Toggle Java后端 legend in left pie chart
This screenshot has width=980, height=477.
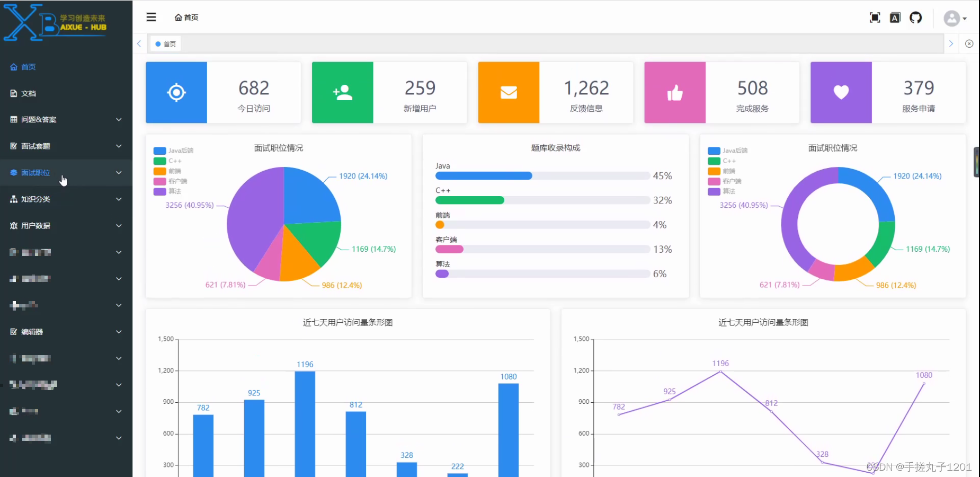click(174, 151)
